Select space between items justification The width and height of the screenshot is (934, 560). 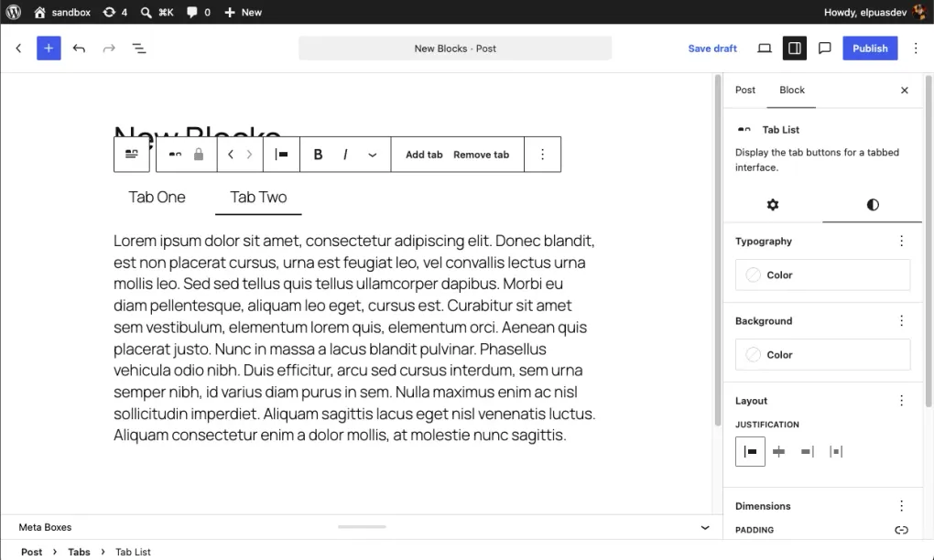[x=836, y=452]
